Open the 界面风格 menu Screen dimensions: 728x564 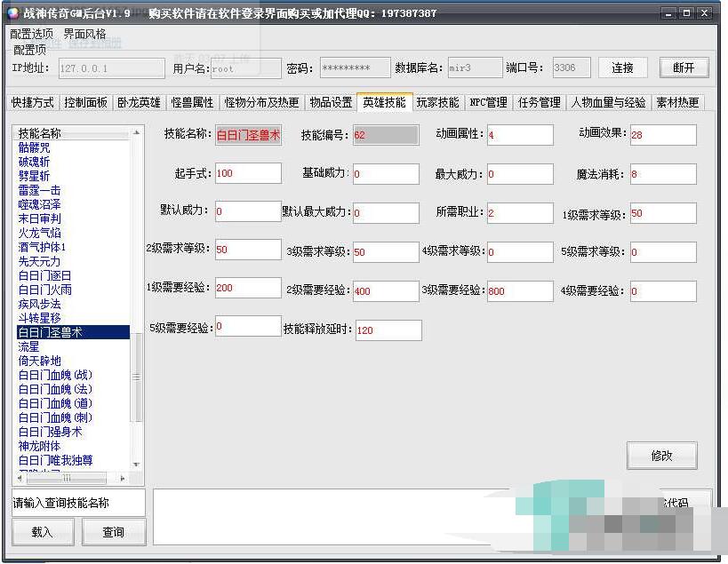84,34
